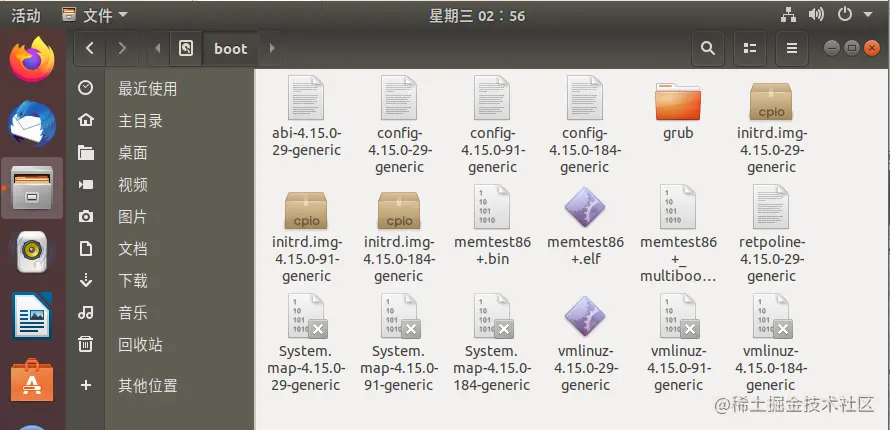Open 图片 in the sidebar
Screen dimensions: 890x430
[160, 217]
